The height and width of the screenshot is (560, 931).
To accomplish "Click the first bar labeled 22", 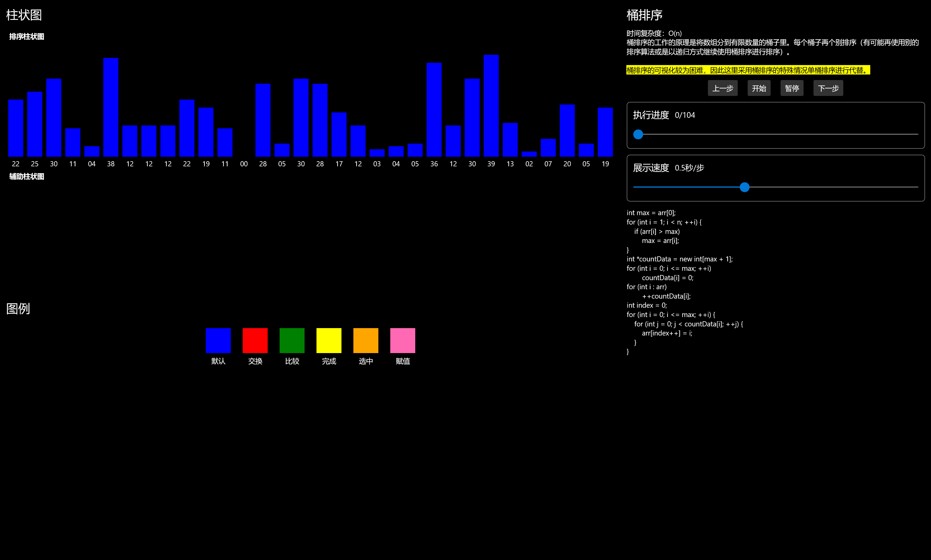I will point(16,128).
